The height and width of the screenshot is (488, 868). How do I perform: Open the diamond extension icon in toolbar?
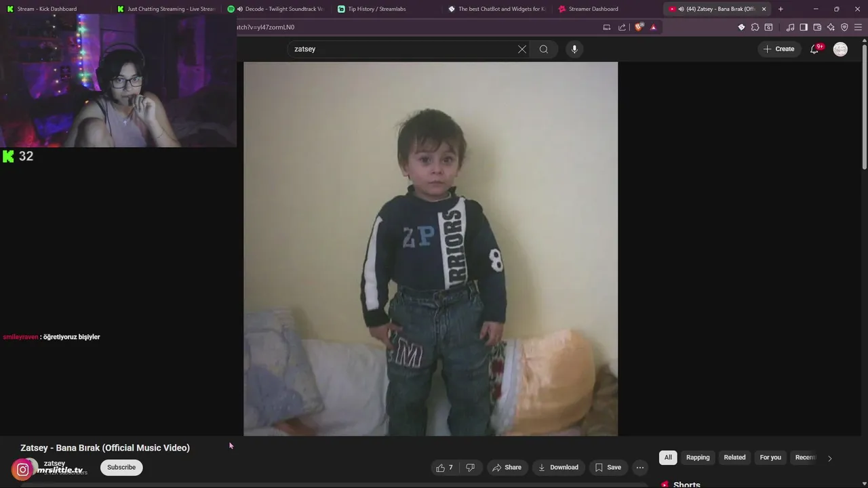[x=741, y=27]
